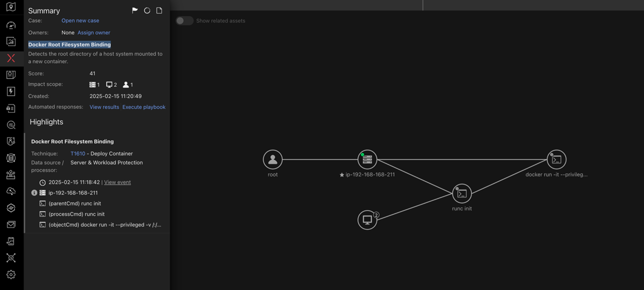Select the ip-192-168-168-211 server node in graph
This screenshot has width=644, height=290.
tap(368, 159)
